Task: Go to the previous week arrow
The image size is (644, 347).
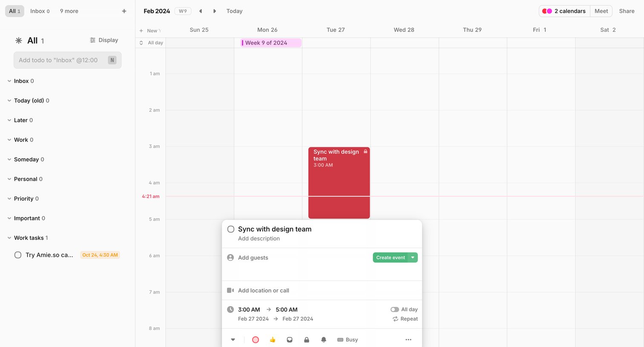Action: point(201,11)
